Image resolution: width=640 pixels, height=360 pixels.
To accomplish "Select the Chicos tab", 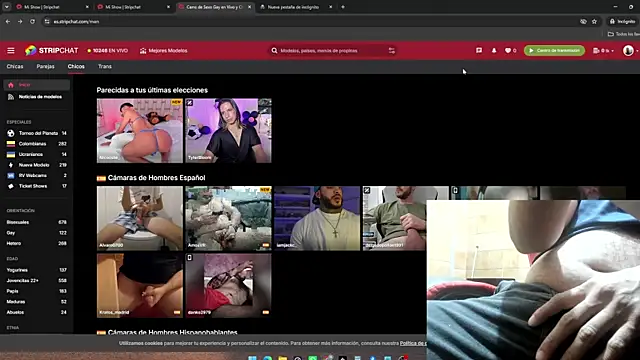I will tap(76, 66).
